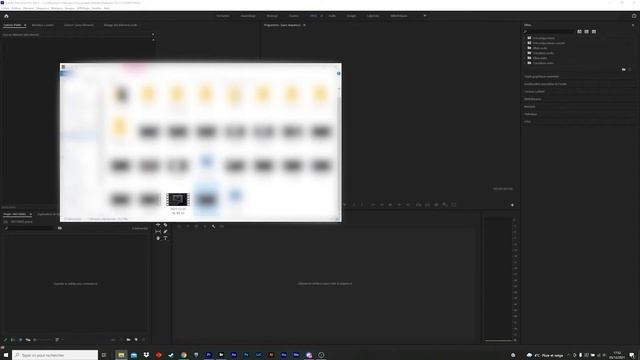Switch to the Montage workspace
The width and height of the screenshot is (640, 360).
[272, 16]
